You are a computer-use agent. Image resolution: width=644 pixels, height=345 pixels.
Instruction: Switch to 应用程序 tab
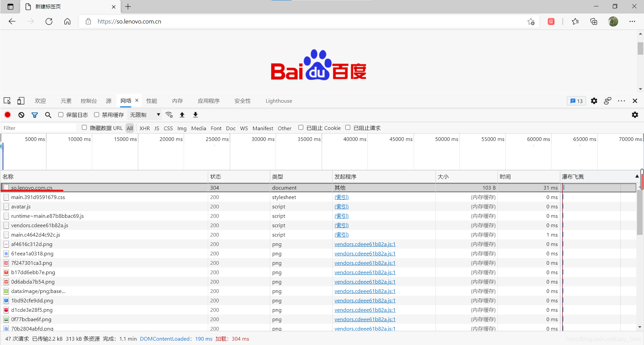[209, 101]
